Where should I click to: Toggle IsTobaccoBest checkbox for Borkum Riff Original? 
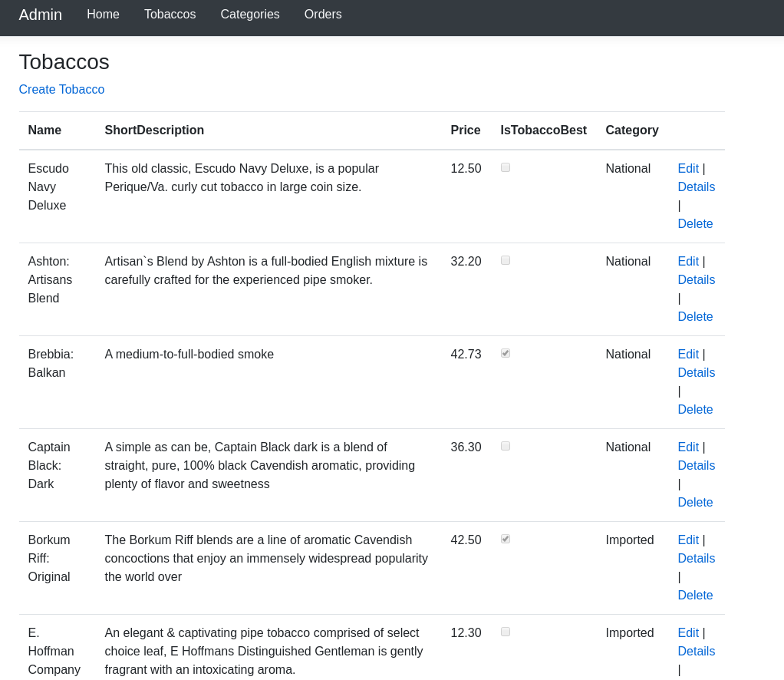click(x=506, y=539)
